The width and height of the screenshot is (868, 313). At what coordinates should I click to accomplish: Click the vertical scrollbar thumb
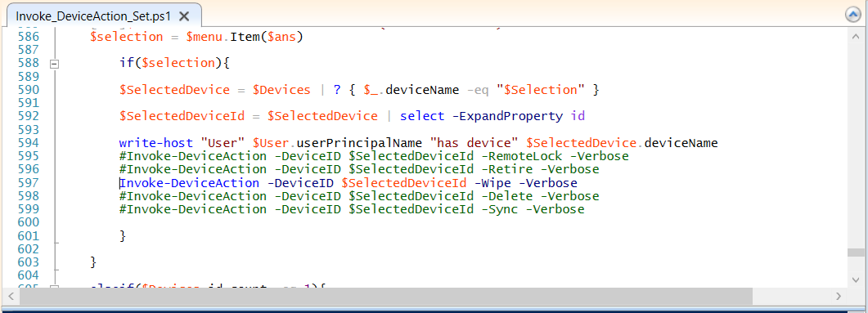click(855, 253)
